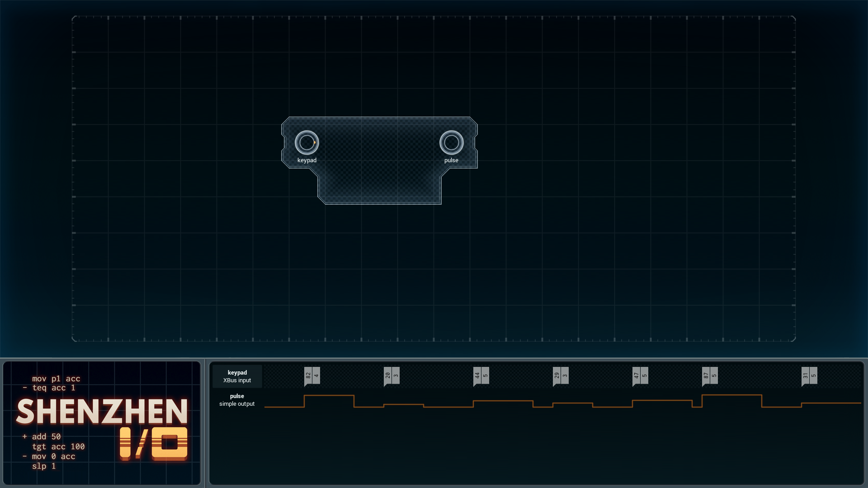Click the XBus packet marker reading 87
Image resolution: width=868 pixels, height=488 pixels.
[706, 376]
